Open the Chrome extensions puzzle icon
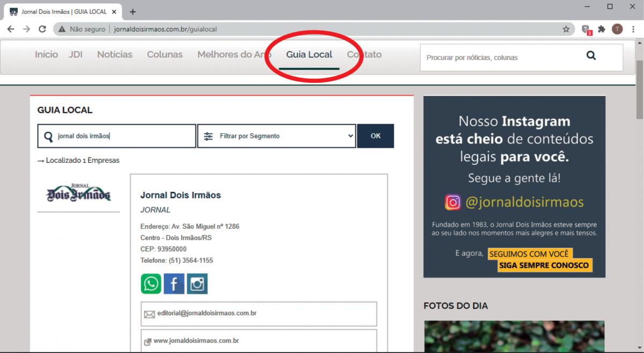Screen dimensions: 644x353 point(602,30)
